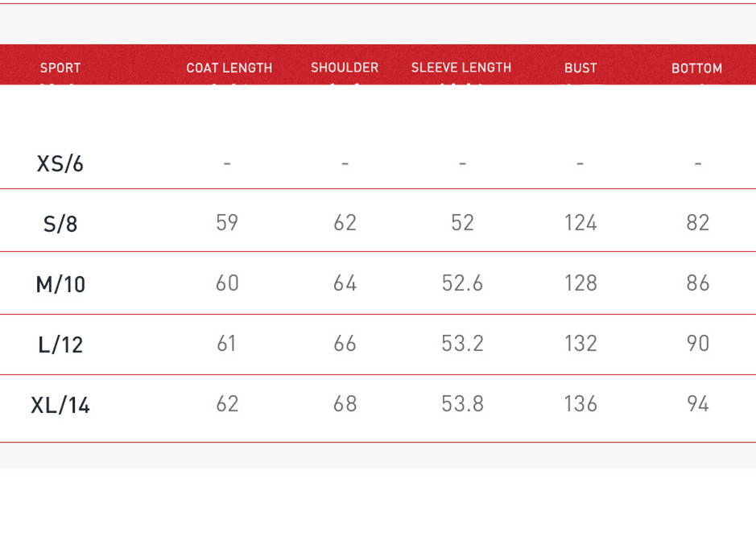Click the S/8 coat length value 59
Screen dimensions: 756x557
(x=227, y=222)
